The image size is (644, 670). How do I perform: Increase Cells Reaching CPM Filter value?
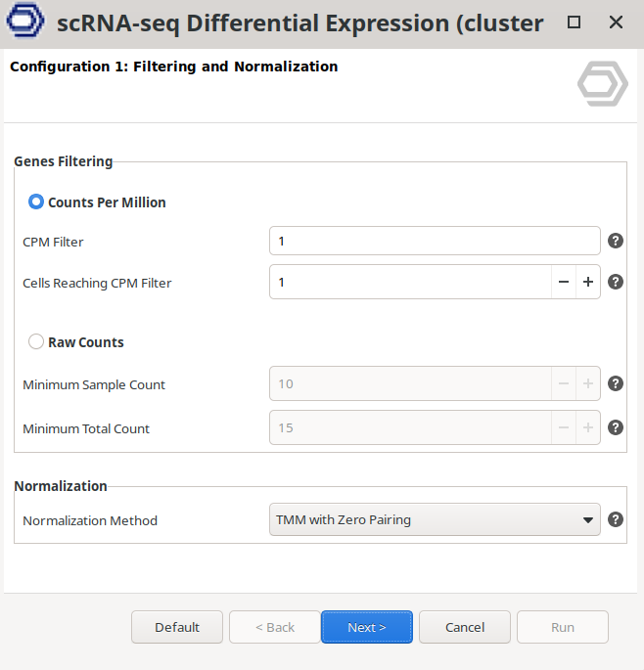coord(588,282)
